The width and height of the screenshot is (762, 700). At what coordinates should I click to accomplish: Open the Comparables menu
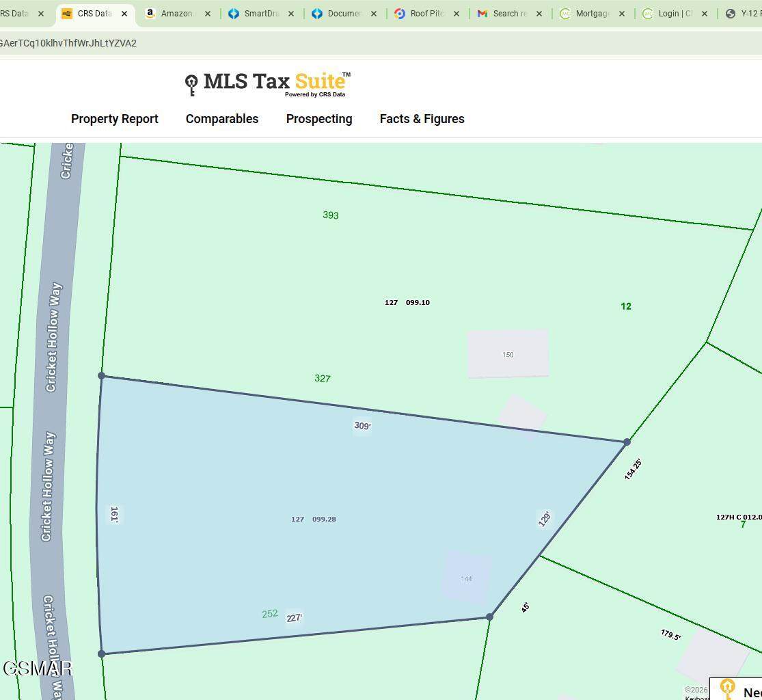222,119
